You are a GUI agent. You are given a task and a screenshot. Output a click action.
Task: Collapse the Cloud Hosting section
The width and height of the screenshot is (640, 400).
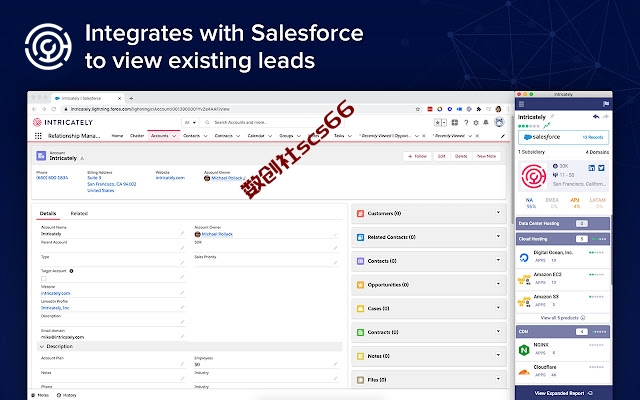click(x=563, y=239)
